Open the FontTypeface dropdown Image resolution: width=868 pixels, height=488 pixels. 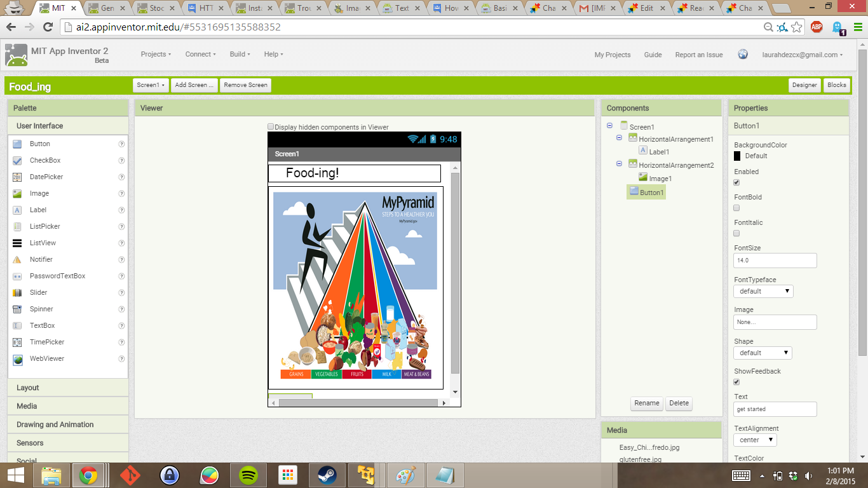[x=763, y=291]
